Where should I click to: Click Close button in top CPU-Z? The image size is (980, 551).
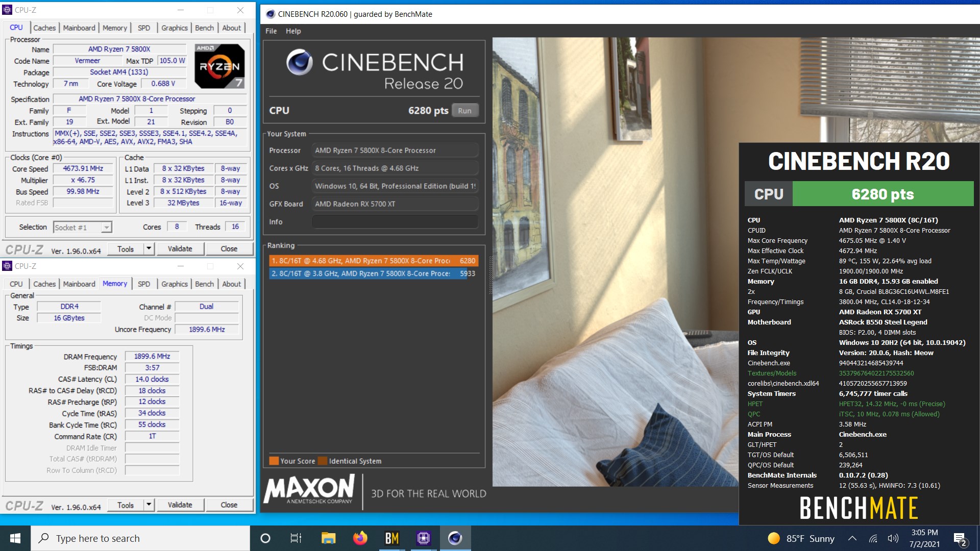[x=229, y=249]
